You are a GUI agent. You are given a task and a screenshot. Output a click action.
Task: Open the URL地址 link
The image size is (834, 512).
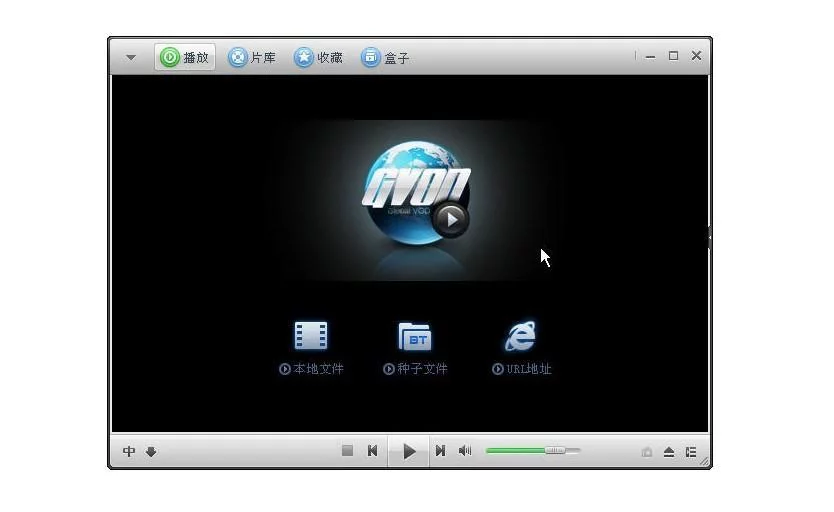(522, 369)
